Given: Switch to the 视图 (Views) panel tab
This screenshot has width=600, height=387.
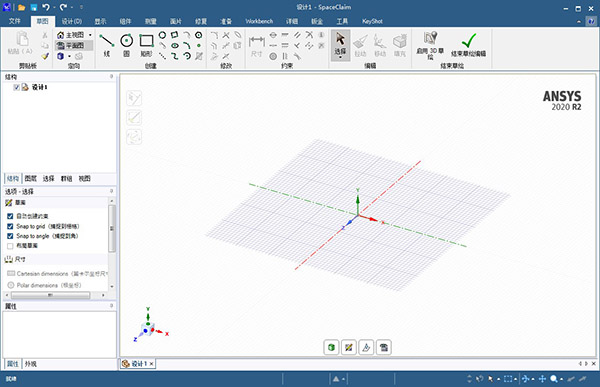Looking at the screenshot, I should click(85, 178).
